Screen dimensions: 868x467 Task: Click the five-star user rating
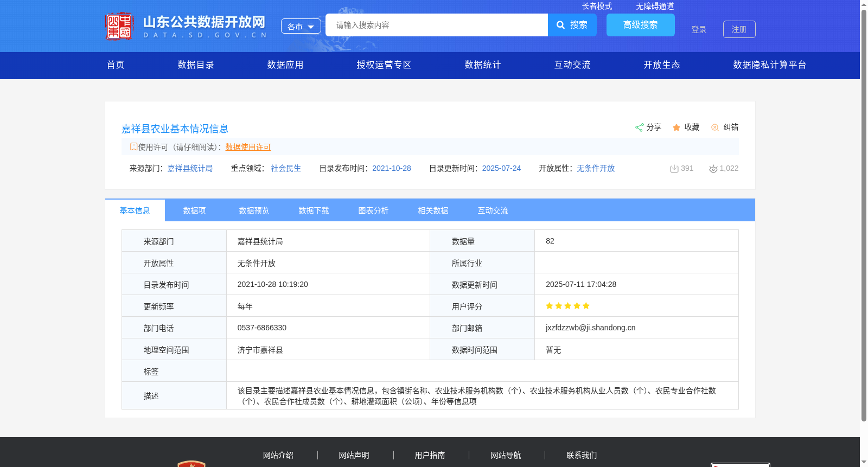click(567, 306)
